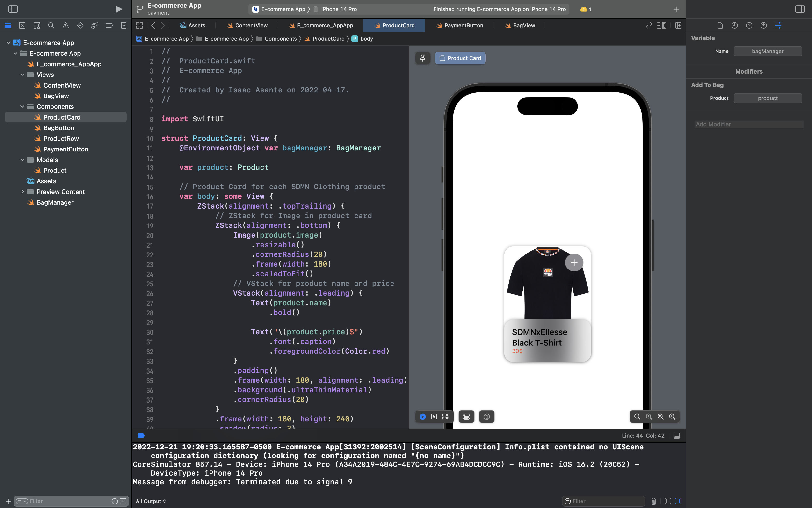812x508 pixels.
Task: Open the Symbol navigator
Action: click(x=36, y=26)
